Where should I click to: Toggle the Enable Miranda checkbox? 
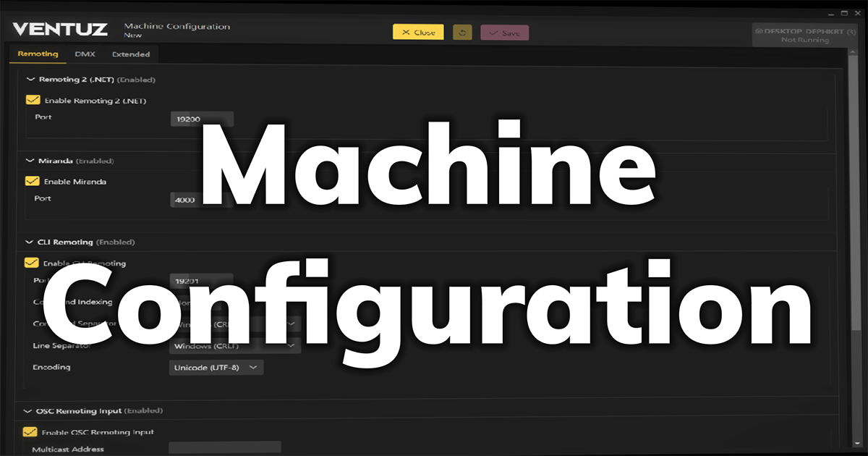[x=32, y=182]
